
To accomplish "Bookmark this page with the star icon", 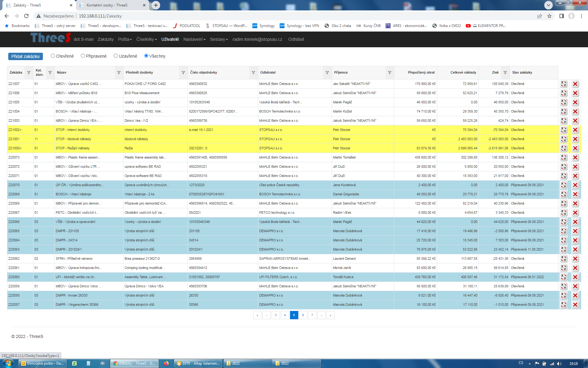I will tap(549, 16).
